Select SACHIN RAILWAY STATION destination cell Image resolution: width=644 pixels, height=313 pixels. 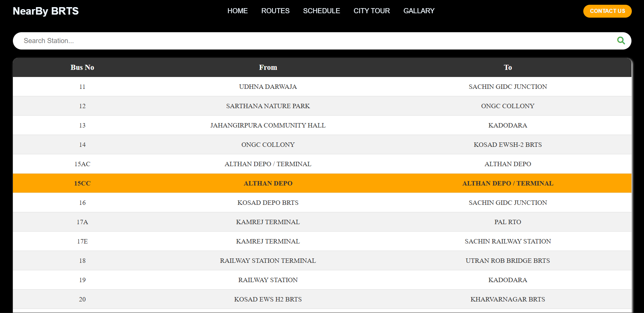[x=507, y=241]
